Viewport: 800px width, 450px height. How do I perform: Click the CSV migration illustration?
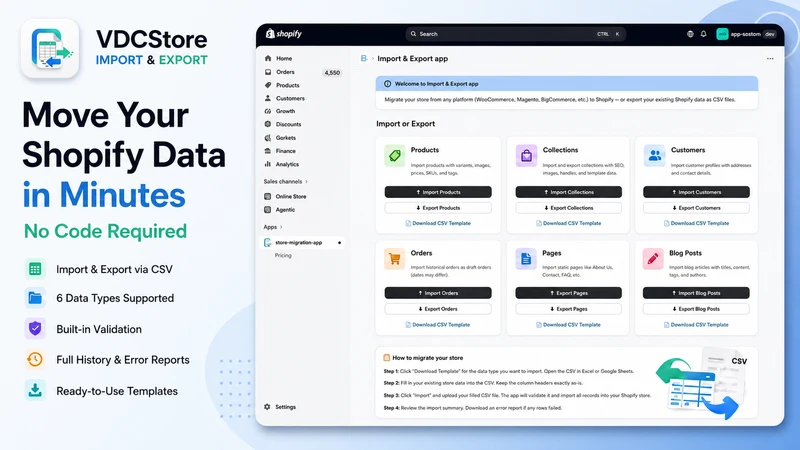click(703, 384)
